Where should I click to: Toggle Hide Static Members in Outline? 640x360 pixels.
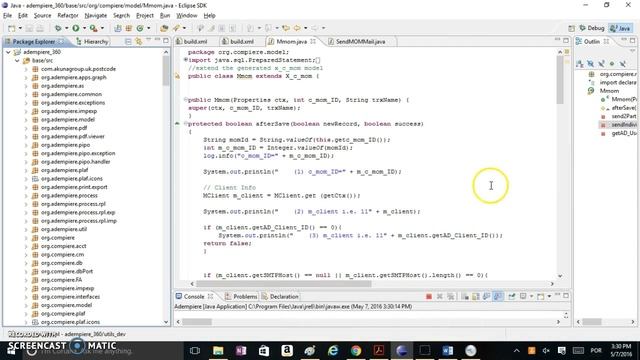point(601,64)
